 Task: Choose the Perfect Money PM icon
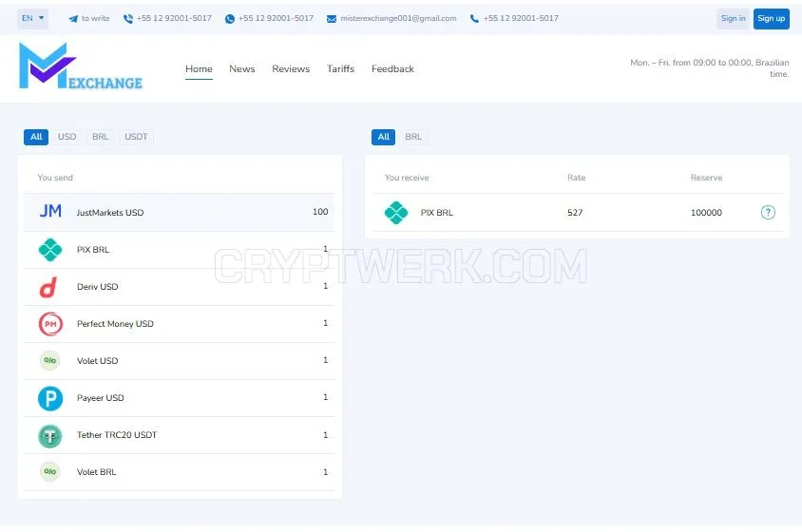click(x=50, y=324)
